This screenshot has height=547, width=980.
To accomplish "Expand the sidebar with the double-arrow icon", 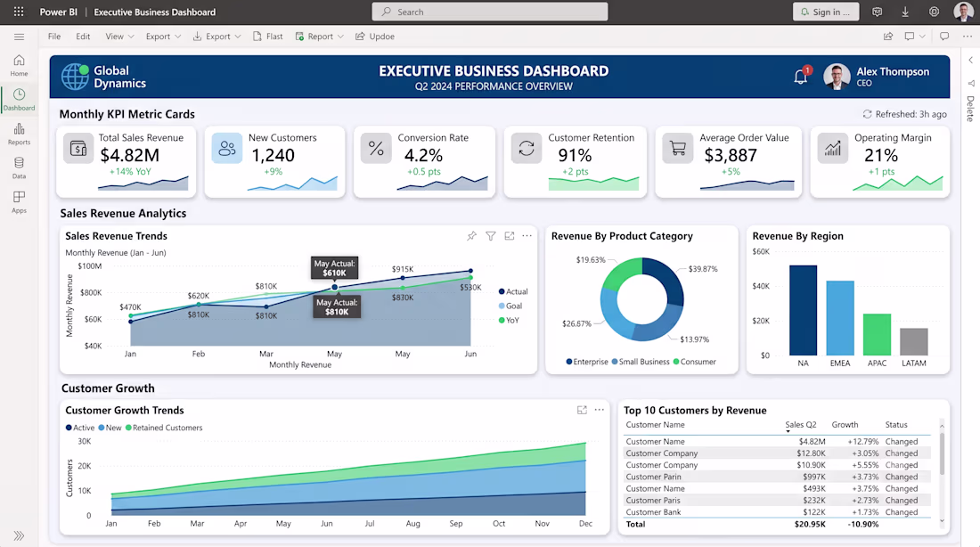I will point(19,535).
